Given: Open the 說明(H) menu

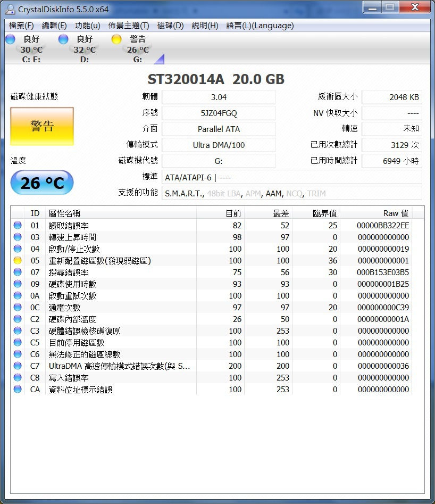Looking at the screenshot, I should point(205,26).
